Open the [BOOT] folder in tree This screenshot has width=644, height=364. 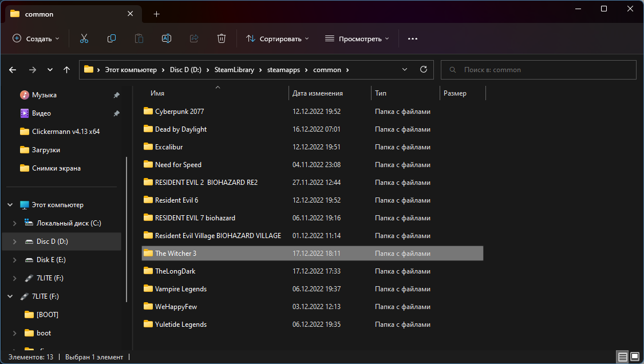point(41,315)
